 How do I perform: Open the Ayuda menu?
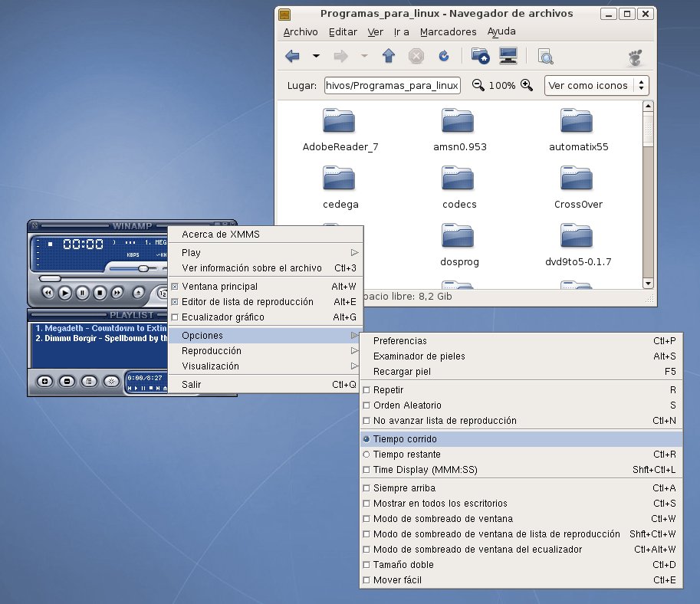501,31
